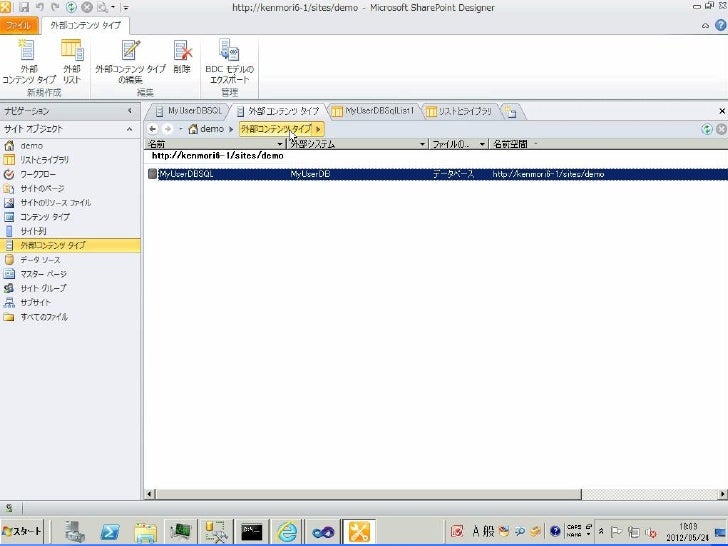
Task: Select 外部コンテンツ タイプ in navigation
Action: tap(70, 245)
